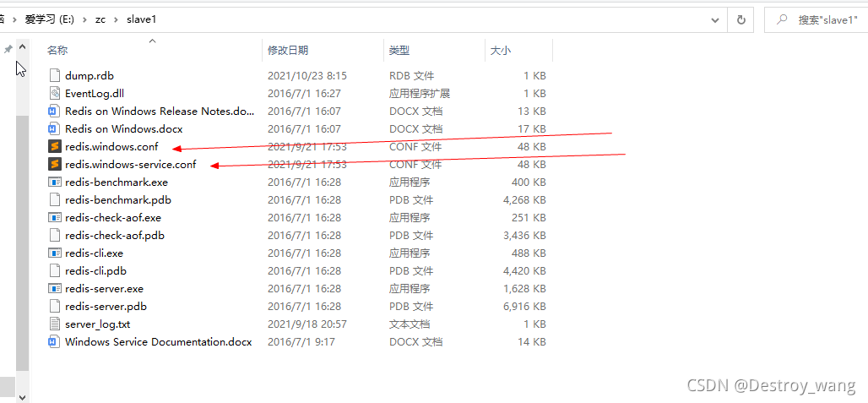Image resolution: width=868 pixels, height=403 pixels.
Task: Sort by the 名称 column header
Action: (57, 51)
